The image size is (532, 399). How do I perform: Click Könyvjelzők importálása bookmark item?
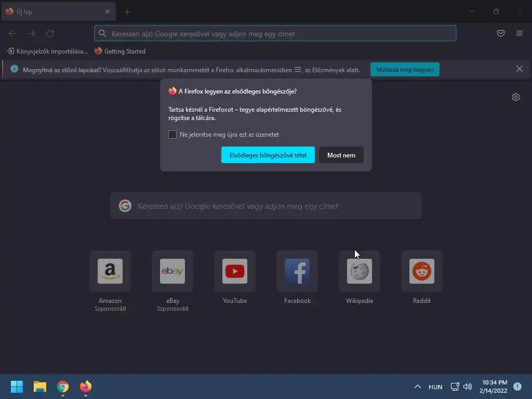click(47, 51)
